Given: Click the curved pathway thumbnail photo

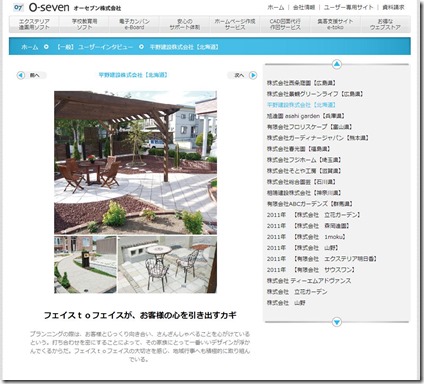Looking at the screenshot, I should pos(85,265).
